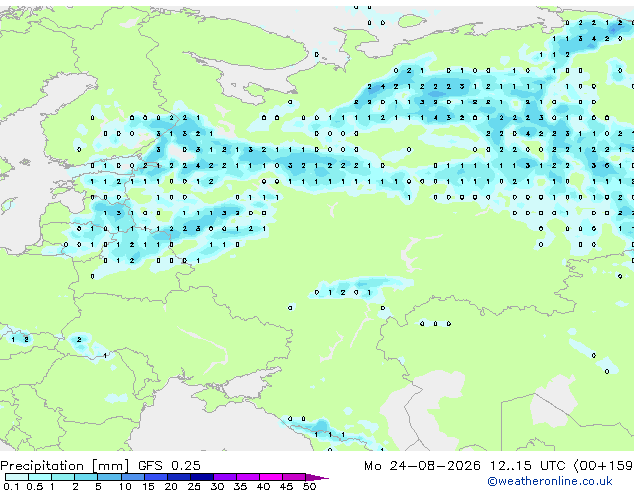This screenshot has height=490, width=634.
Task: Click the 30–35 mm purple legend swatch
Action: click(x=224, y=477)
